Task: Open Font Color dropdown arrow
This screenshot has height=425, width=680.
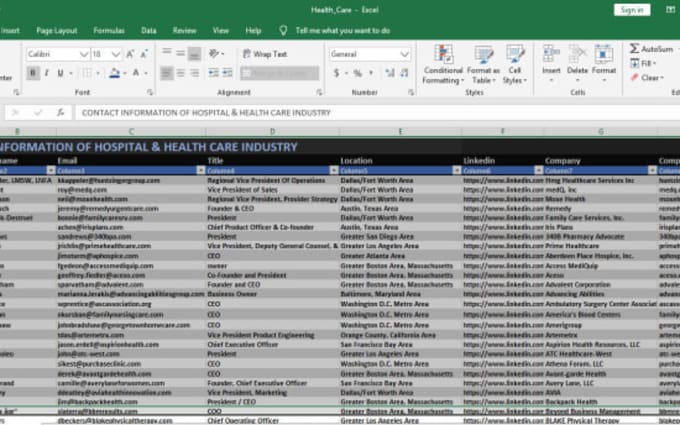Action: pos(146,73)
